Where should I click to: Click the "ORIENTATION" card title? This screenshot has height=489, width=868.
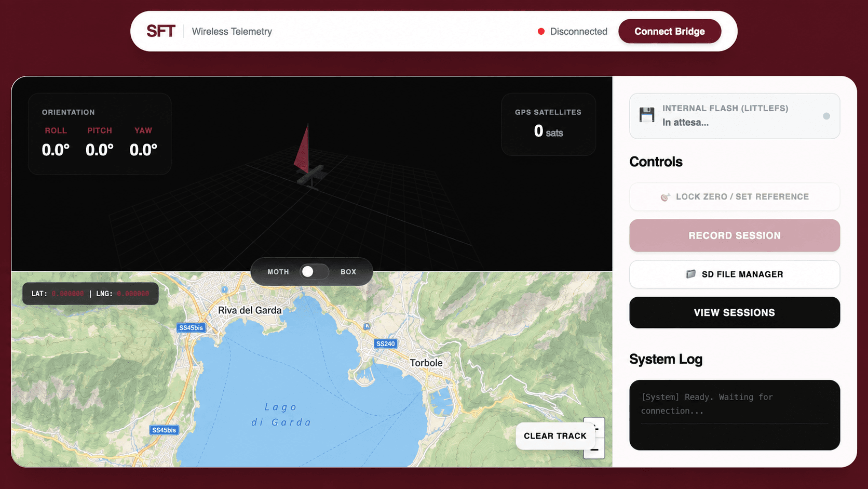pyautogui.click(x=69, y=112)
